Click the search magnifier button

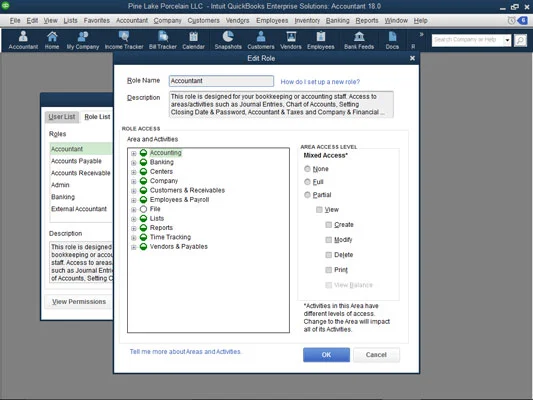(520, 40)
